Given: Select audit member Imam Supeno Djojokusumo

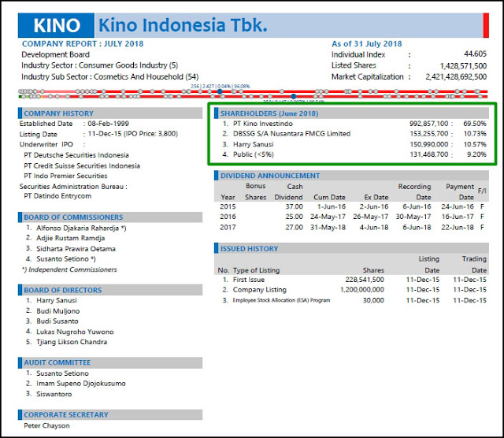Looking at the screenshot, I should [x=80, y=384].
